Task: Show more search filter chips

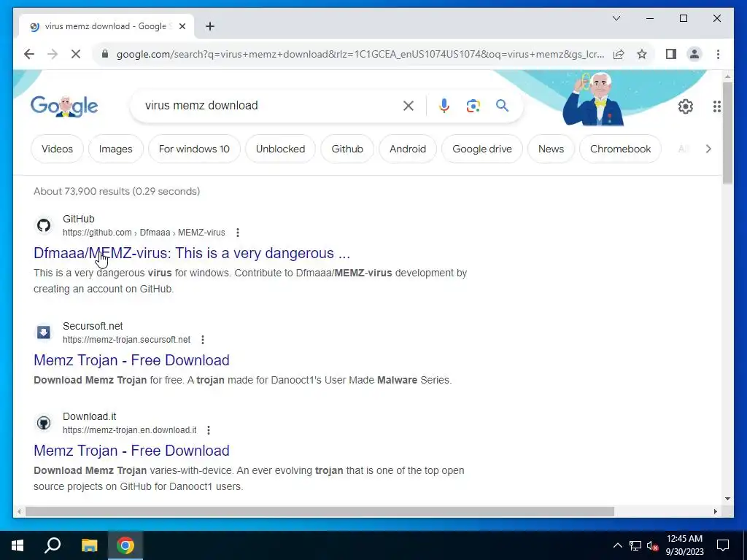Action: [708, 149]
